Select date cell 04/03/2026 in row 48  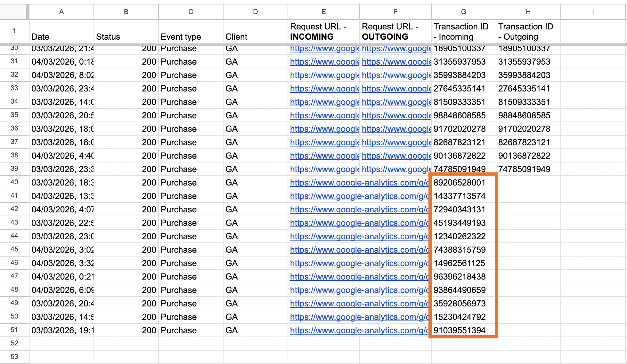pos(61,290)
